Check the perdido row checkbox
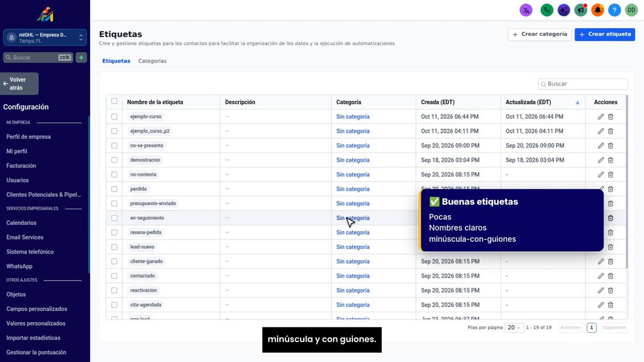The width and height of the screenshot is (644, 362). (x=114, y=189)
